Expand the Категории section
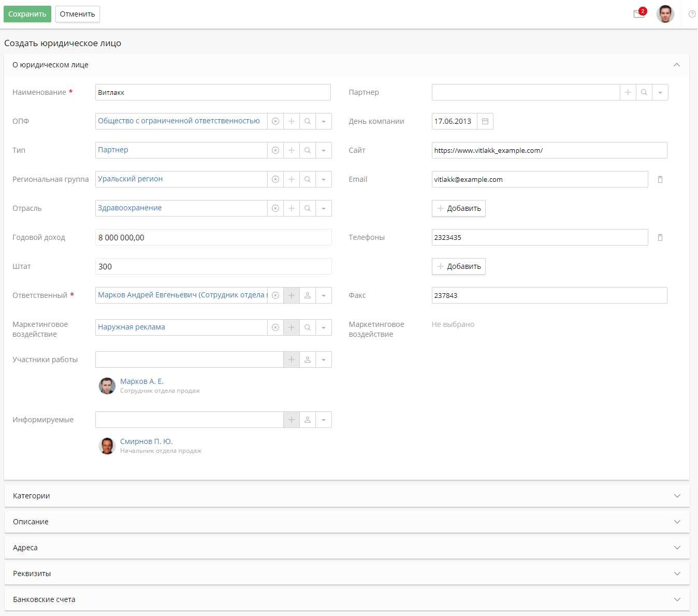The width and height of the screenshot is (698, 616). pyautogui.click(x=677, y=496)
